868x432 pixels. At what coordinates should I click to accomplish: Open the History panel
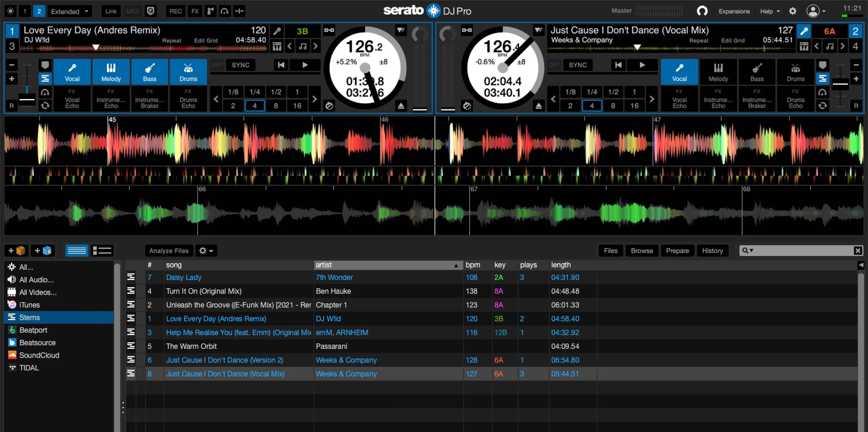(712, 251)
